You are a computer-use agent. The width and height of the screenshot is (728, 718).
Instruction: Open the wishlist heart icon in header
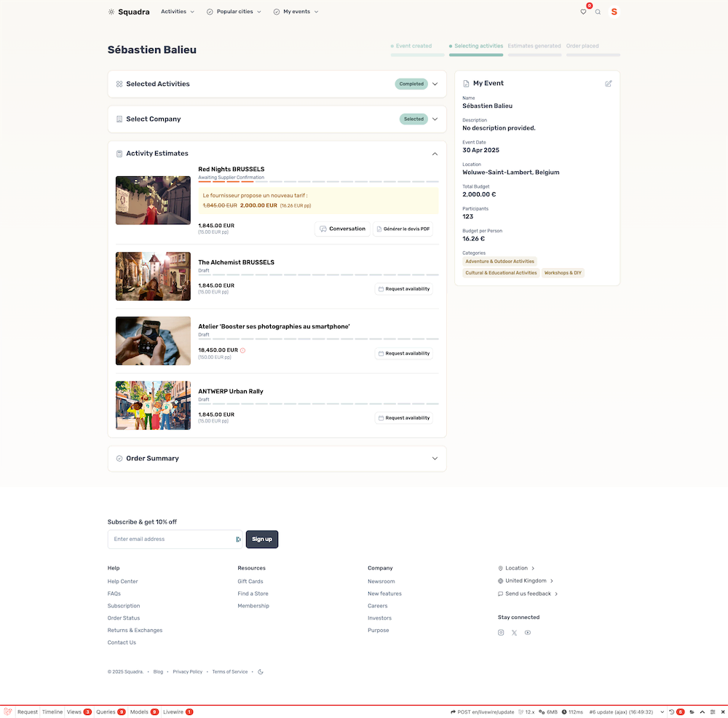(x=583, y=12)
